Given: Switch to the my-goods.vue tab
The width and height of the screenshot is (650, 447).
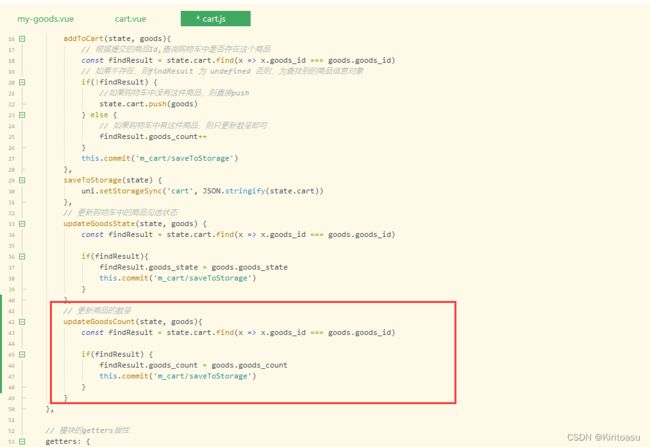Looking at the screenshot, I should pos(43,19).
